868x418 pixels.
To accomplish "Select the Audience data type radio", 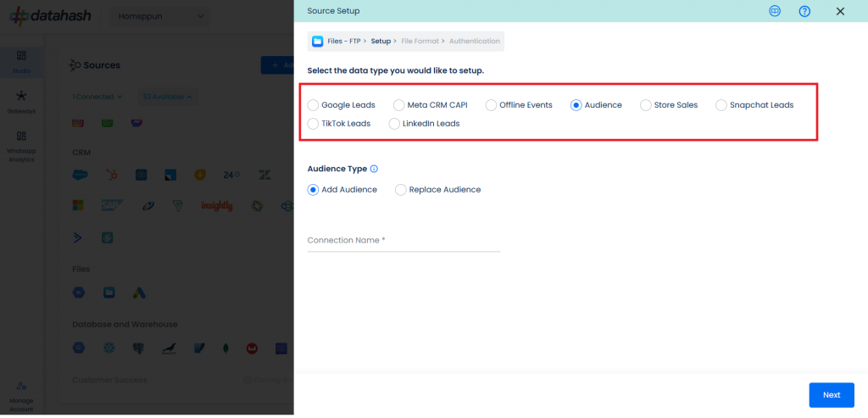I will [576, 105].
